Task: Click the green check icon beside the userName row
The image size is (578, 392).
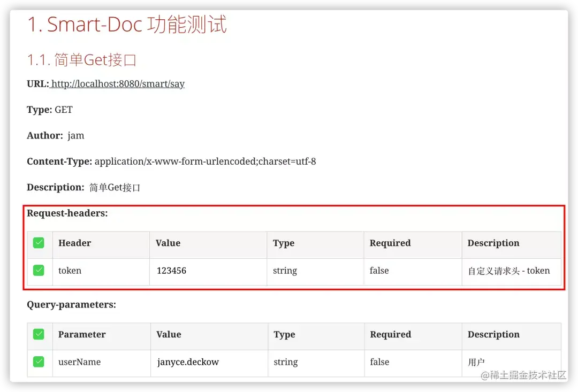Action: tap(39, 362)
